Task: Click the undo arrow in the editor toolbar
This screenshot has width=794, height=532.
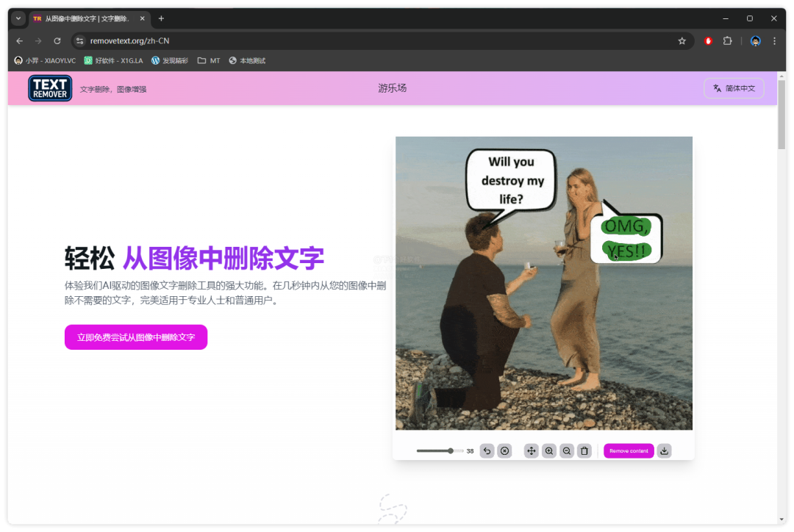Action: [487, 451]
